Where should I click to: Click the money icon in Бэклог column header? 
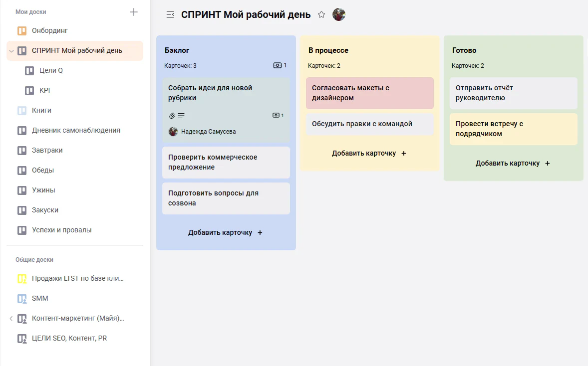(277, 65)
